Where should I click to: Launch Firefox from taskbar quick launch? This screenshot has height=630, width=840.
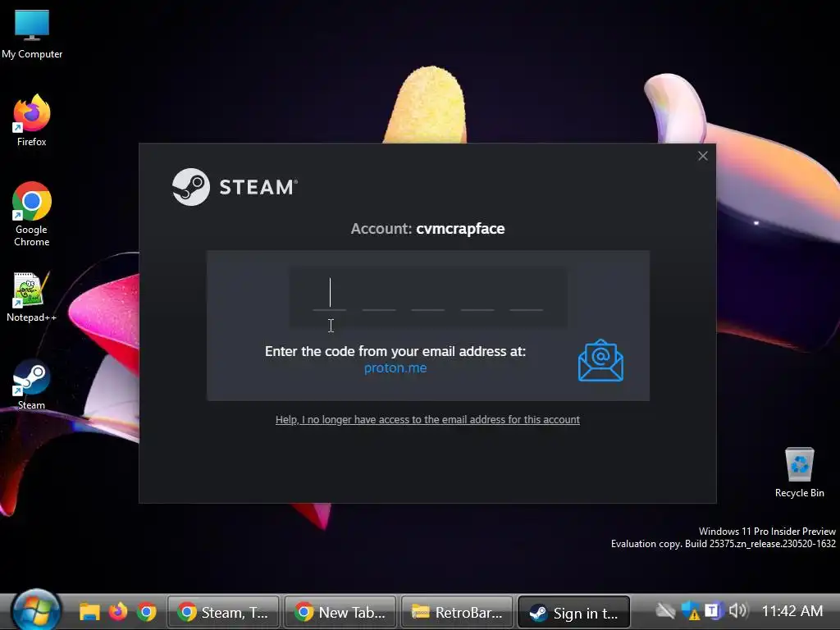pyautogui.click(x=118, y=611)
